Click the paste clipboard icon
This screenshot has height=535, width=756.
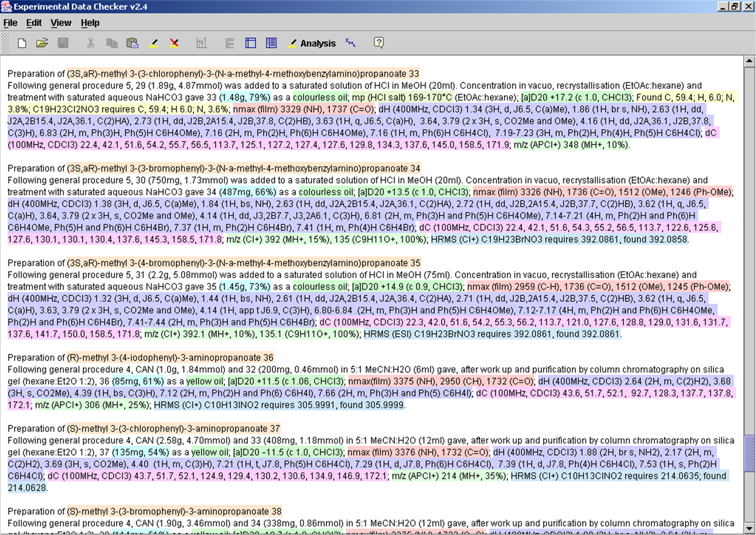click(x=132, y=43)
